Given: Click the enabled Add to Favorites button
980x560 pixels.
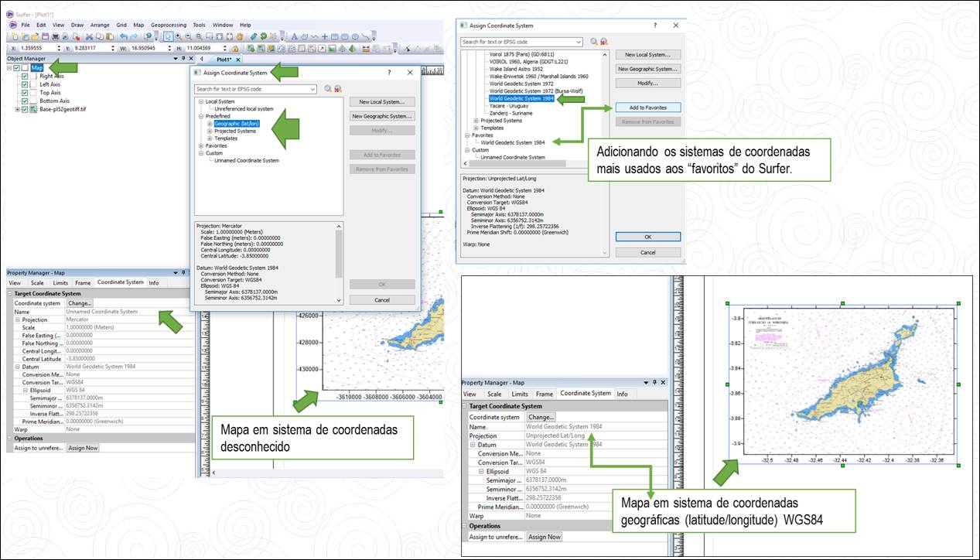Looking at the screenshot, I should point(648,108).
